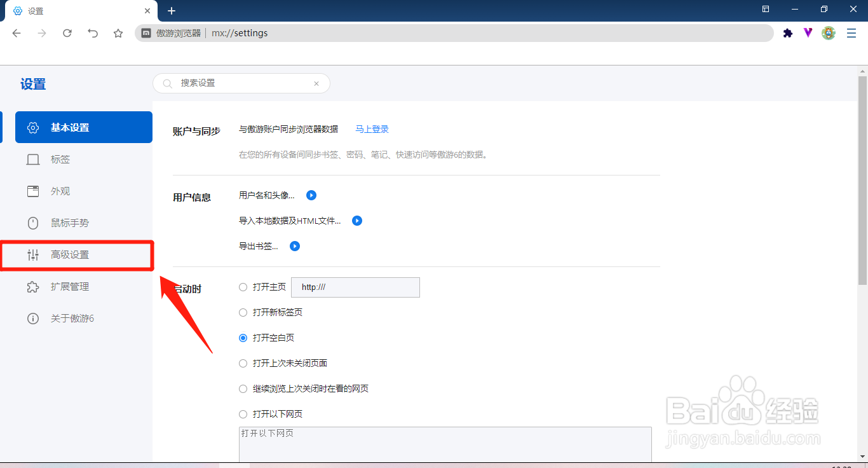
Task: Expand the 导出书签 arrow
Action: click(294, 246)
